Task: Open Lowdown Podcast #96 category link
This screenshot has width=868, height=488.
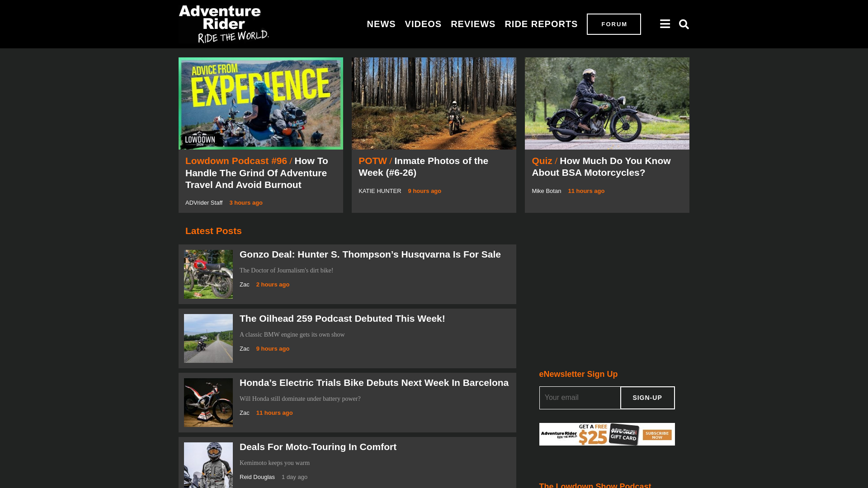Action: [x=236, y=161]
